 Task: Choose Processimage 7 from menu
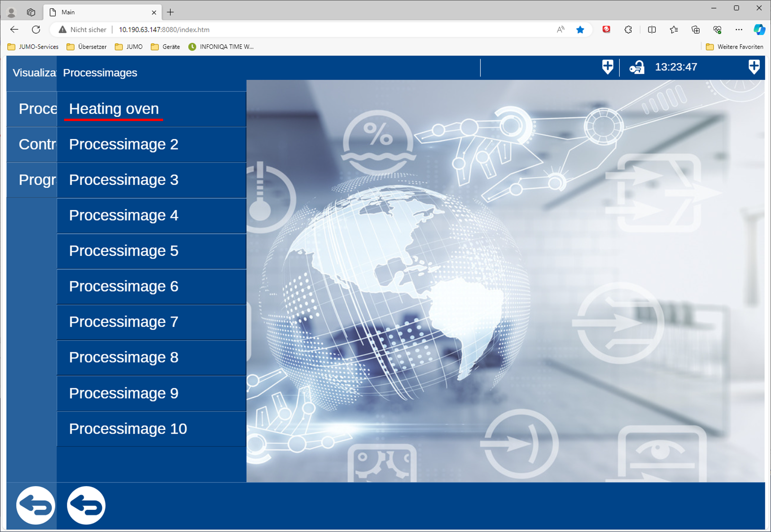point(123,322)
